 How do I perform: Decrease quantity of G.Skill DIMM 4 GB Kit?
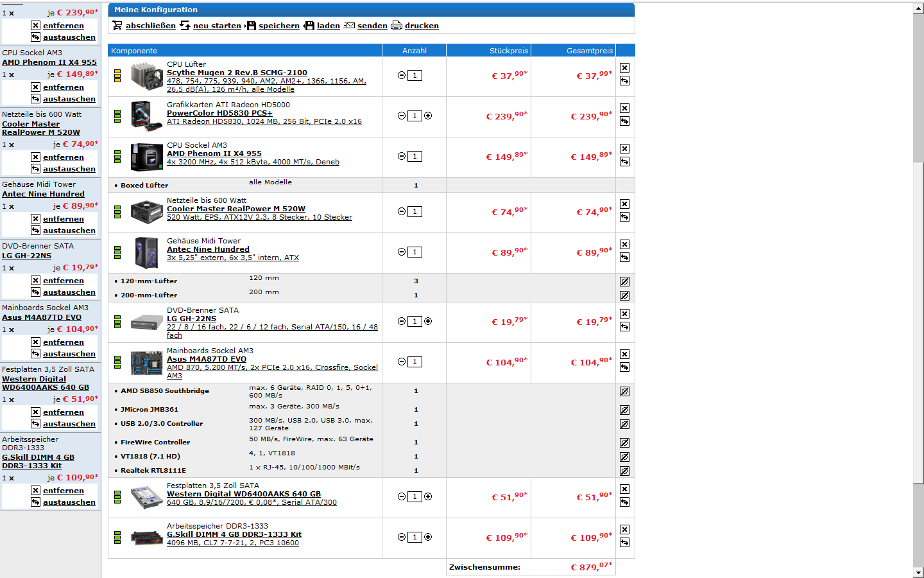(x=402, y=538)
